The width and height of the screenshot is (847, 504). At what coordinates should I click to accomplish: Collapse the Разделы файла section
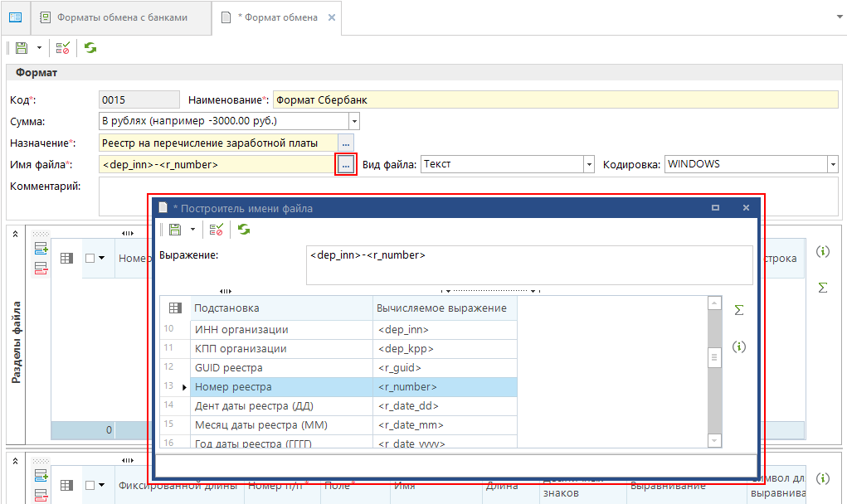click(15, 235)
